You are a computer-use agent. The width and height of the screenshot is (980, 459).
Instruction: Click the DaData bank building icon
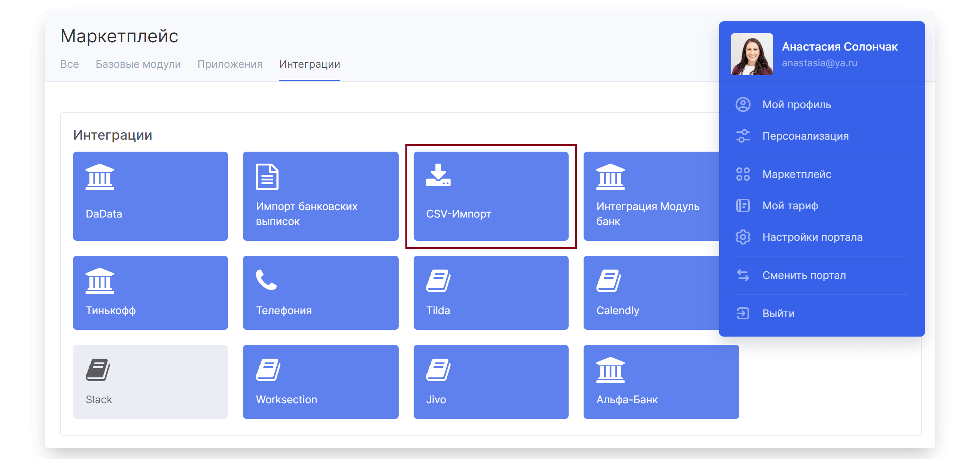(100, 177)
